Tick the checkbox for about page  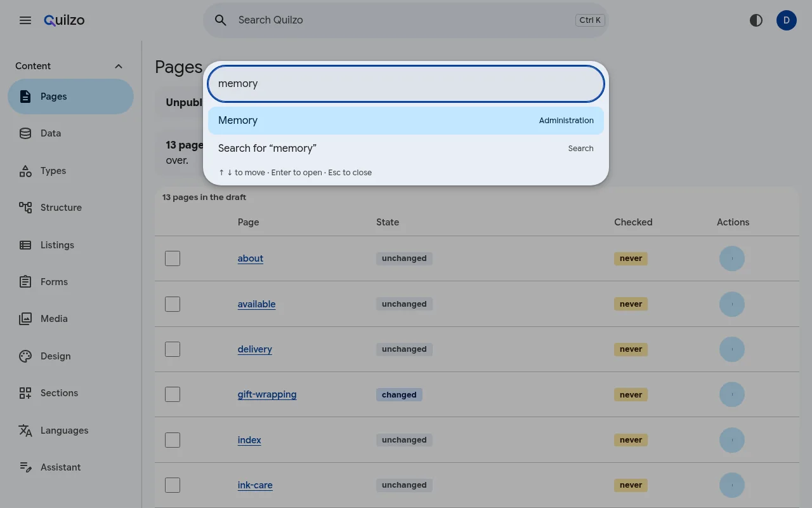173,258
